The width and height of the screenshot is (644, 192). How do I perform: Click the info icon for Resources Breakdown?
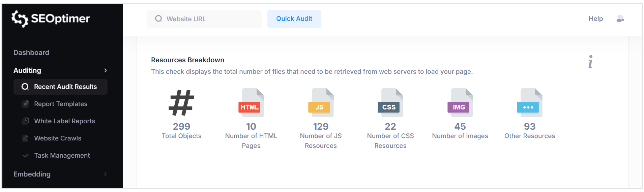pos(590,62)
